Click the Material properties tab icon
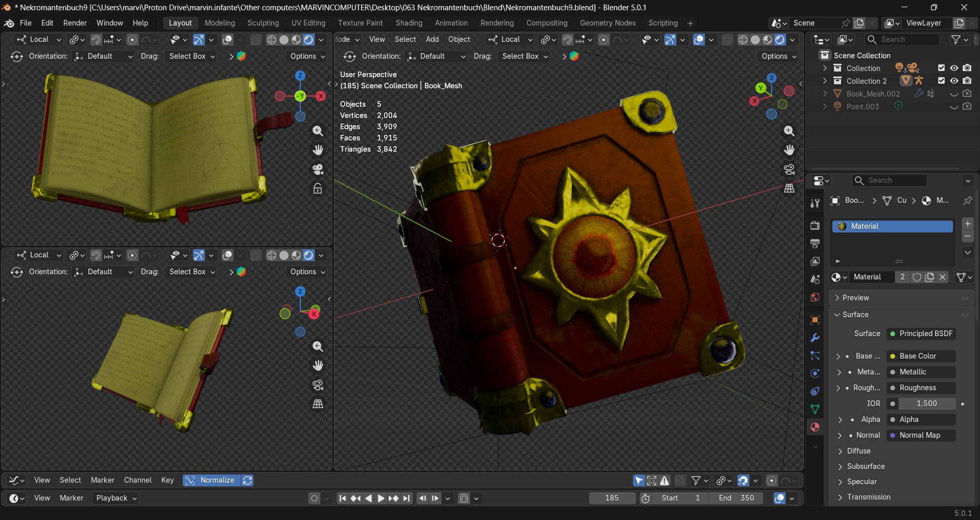980x520 pixels. (x=815, y=427)
